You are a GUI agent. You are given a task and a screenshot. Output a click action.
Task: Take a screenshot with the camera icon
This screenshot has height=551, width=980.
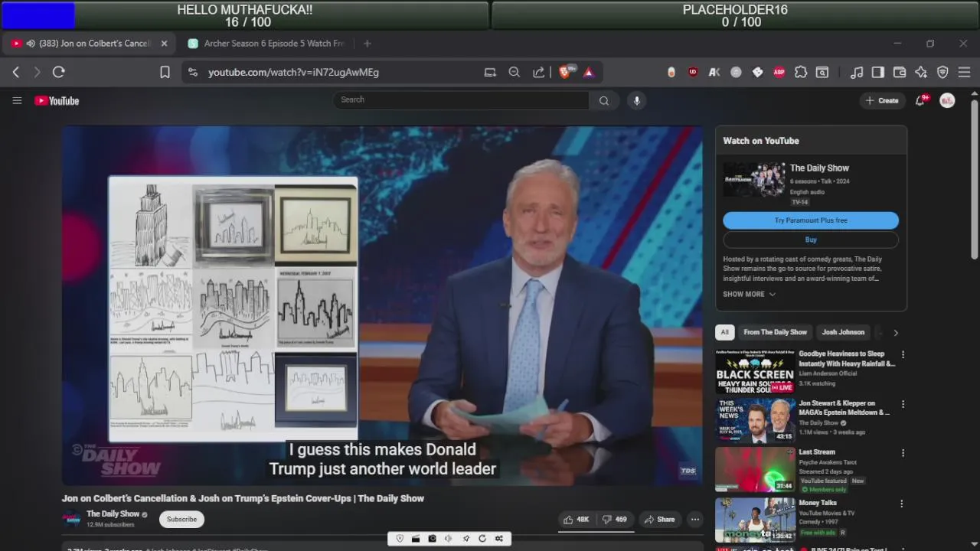coord(433,539)
